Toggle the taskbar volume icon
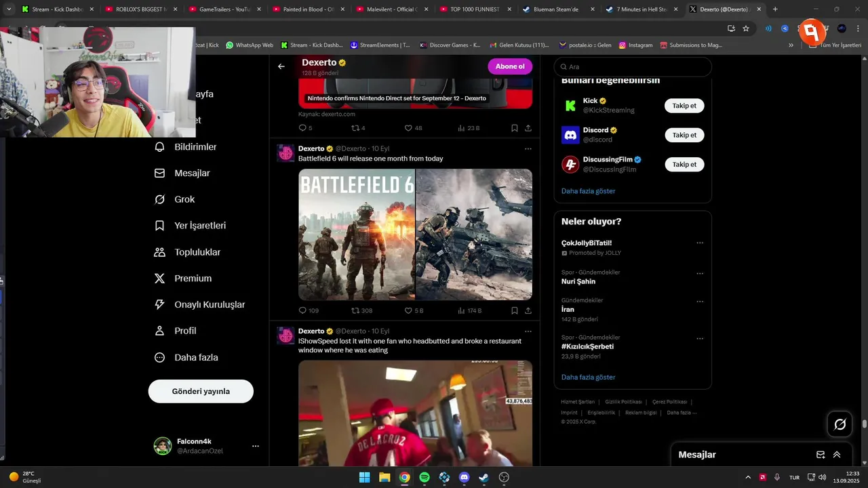The height and width of the screenshot is (488, 868). [x=822, y=477]
